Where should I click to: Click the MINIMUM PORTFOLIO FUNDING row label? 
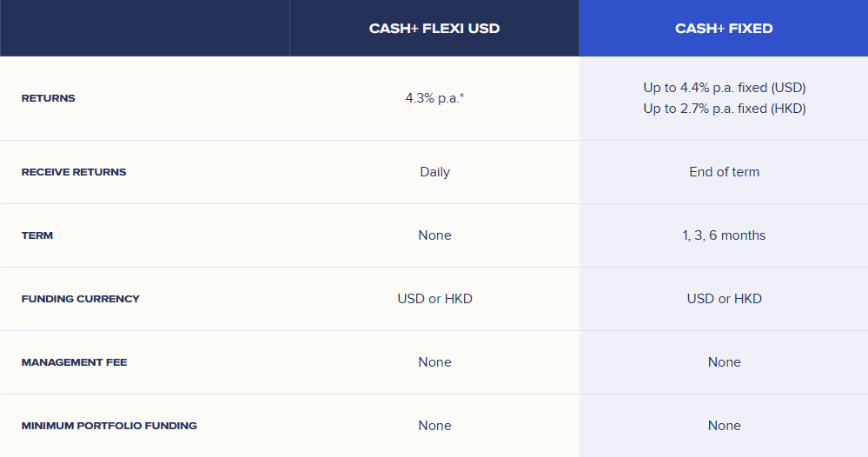point(109,426)
